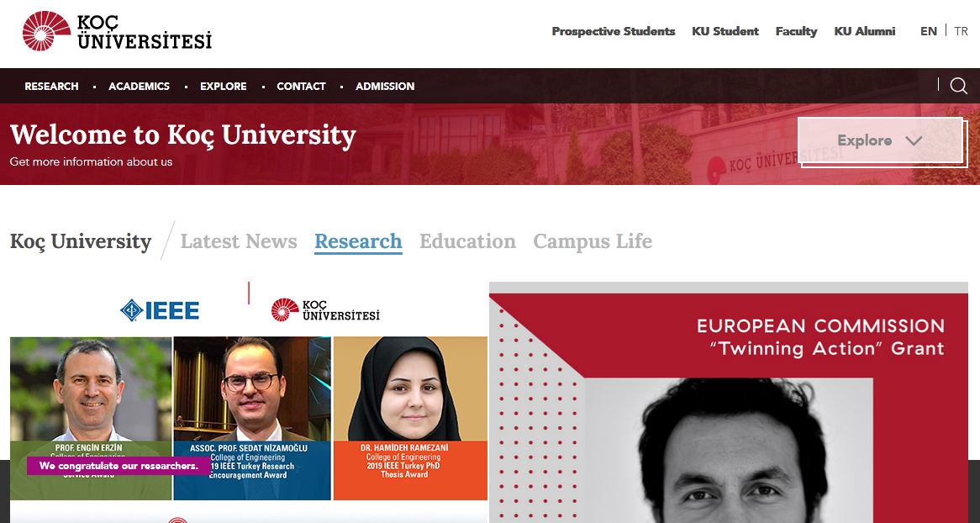980x523 pixels.
Task: Select the Education tab
Action: click(x=467, y=240)
